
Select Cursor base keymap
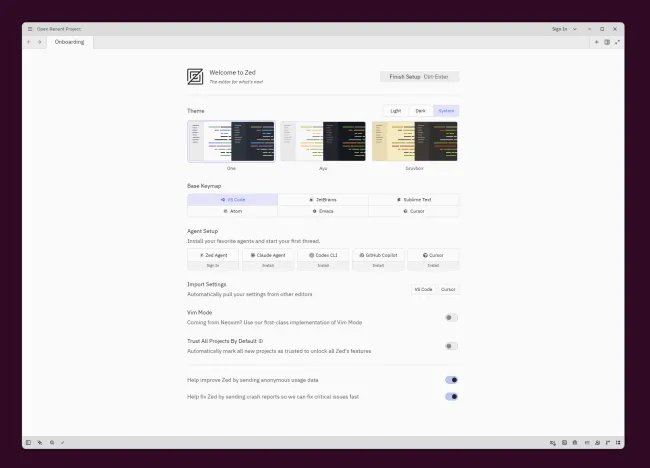pyautogui.click(x=414, y=211)
